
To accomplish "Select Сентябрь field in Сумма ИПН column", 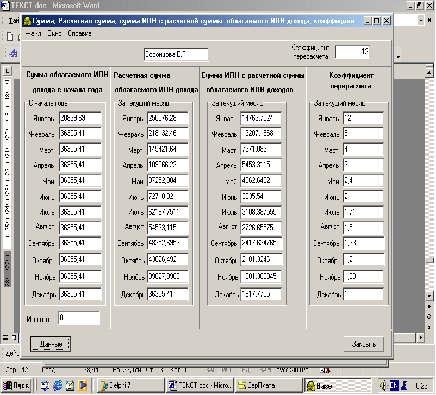I will (261, 243).
